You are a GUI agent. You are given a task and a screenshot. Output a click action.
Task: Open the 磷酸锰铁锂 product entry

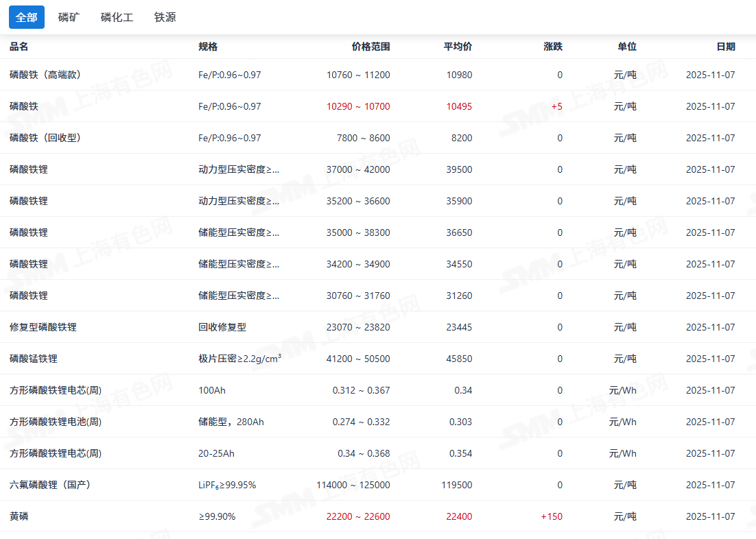tap(34, 359)
